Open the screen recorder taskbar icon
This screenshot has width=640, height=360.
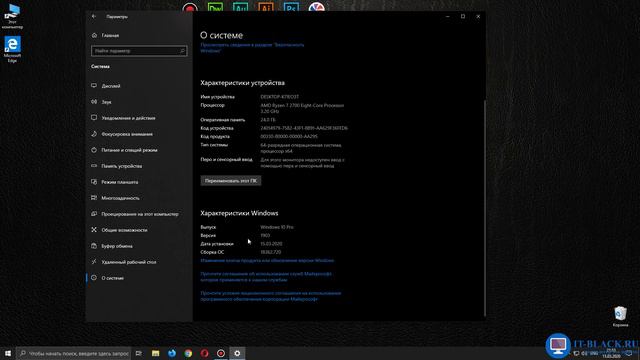click(x=221, y=353)
